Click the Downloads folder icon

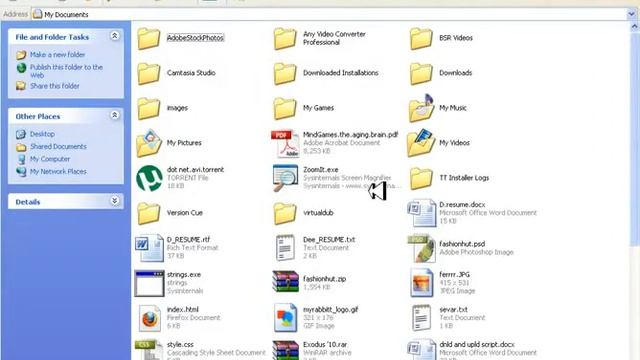(421, 73)
